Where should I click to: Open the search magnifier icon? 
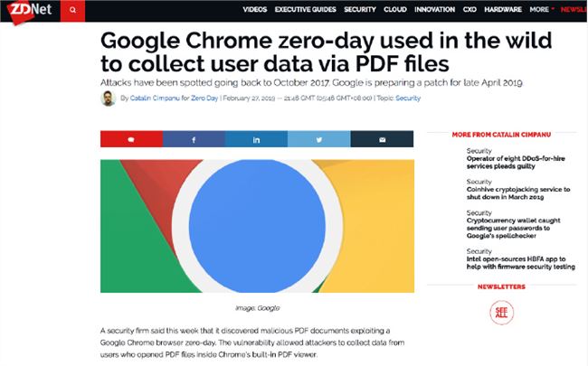point(72,10)
